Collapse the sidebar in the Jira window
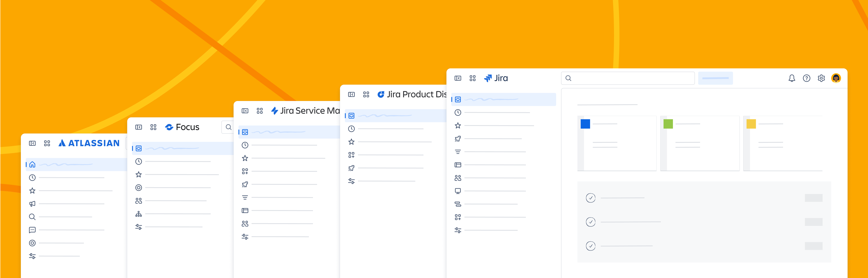 click(458, 78)
